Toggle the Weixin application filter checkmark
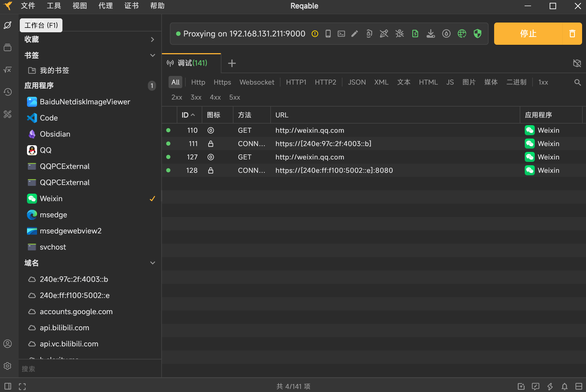Image resolution: width=586 pixels, height=392 pixels. click(152, 199)
